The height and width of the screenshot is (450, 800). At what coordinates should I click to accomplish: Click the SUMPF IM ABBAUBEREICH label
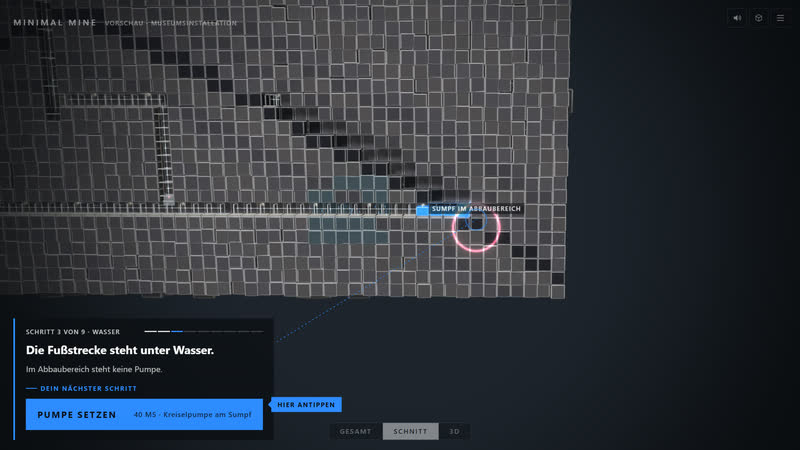476,209
